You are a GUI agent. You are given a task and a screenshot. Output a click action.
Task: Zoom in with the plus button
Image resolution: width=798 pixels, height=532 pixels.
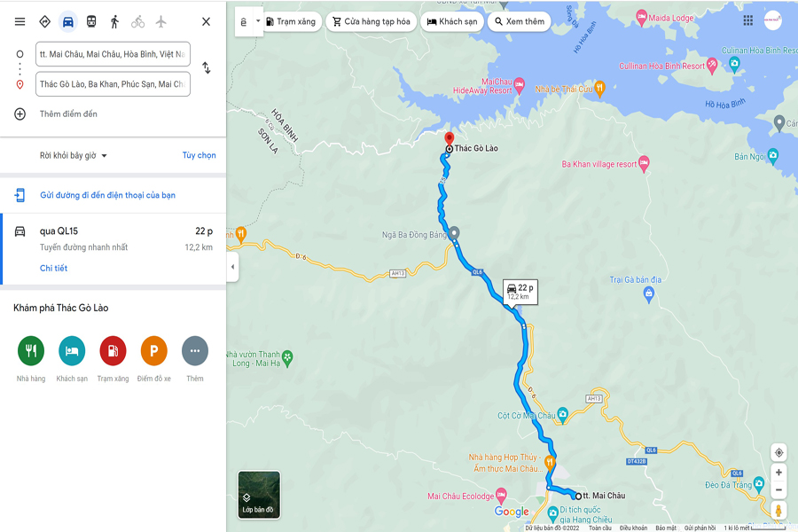point(778,473)
